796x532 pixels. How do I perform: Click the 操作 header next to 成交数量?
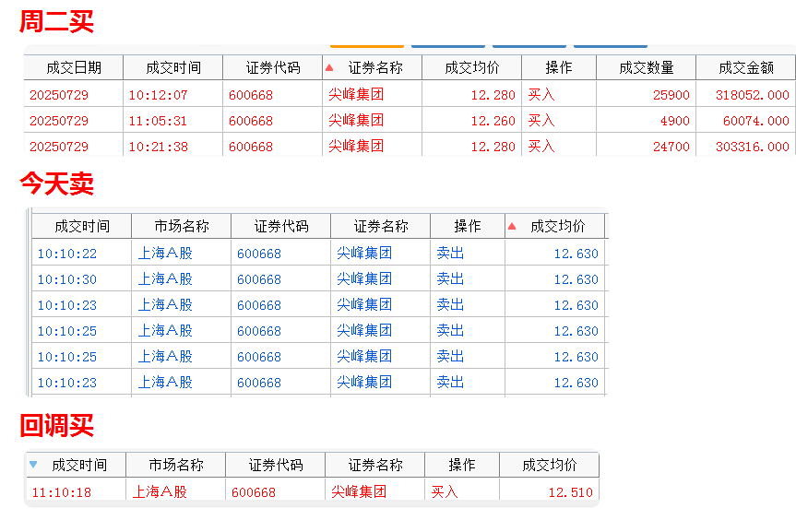559,67
